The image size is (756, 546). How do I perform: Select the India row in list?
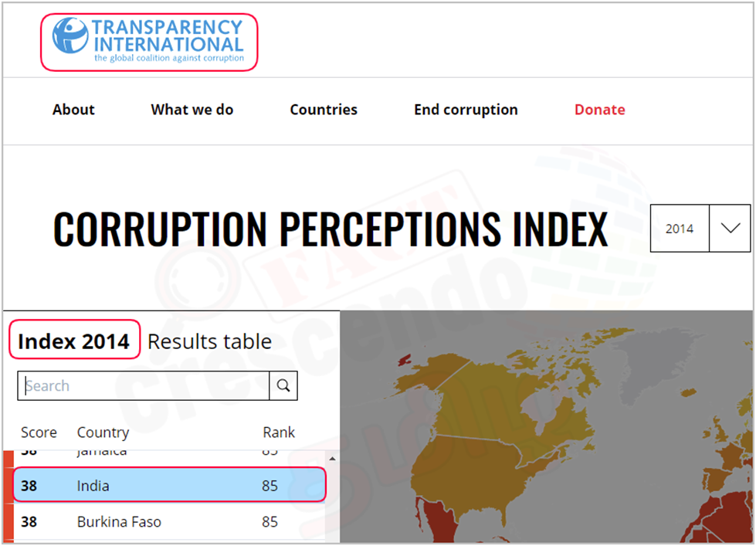[x=169, y=485]
